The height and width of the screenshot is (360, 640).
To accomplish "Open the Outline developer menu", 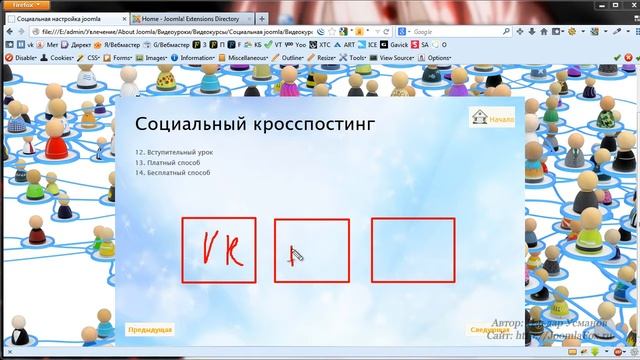I will tap(287, 58).
